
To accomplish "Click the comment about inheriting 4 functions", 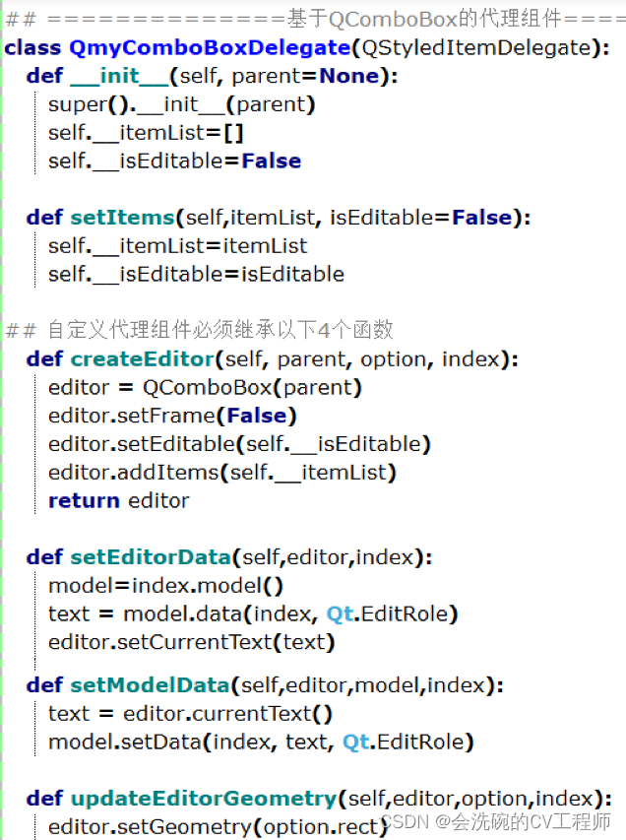I will [x=199, y=330].
